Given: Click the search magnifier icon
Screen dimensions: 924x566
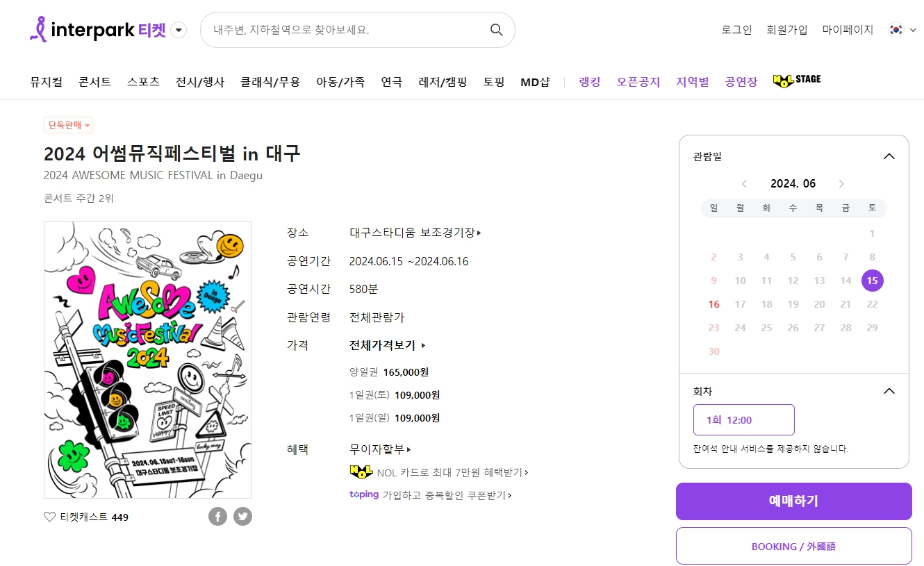Looking at the screenshot, I should [496, 30].
